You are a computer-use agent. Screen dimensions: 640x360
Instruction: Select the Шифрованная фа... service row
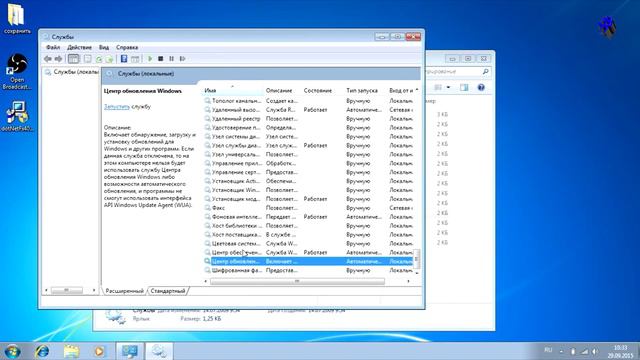[x=308, y=270]
